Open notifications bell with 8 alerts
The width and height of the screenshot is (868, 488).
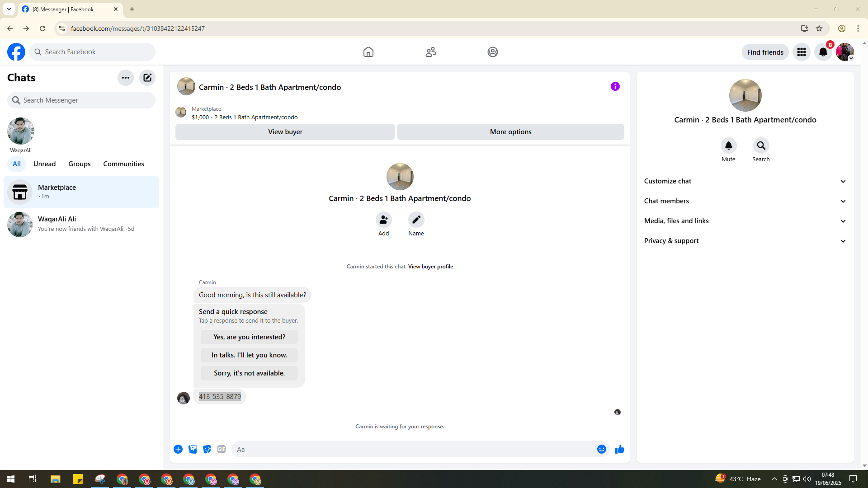point(823,52)
